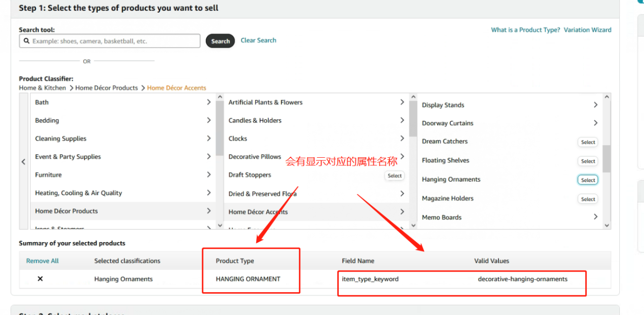
Task: Select the Dream Catchers product type
Action: [x=588, y=142]
